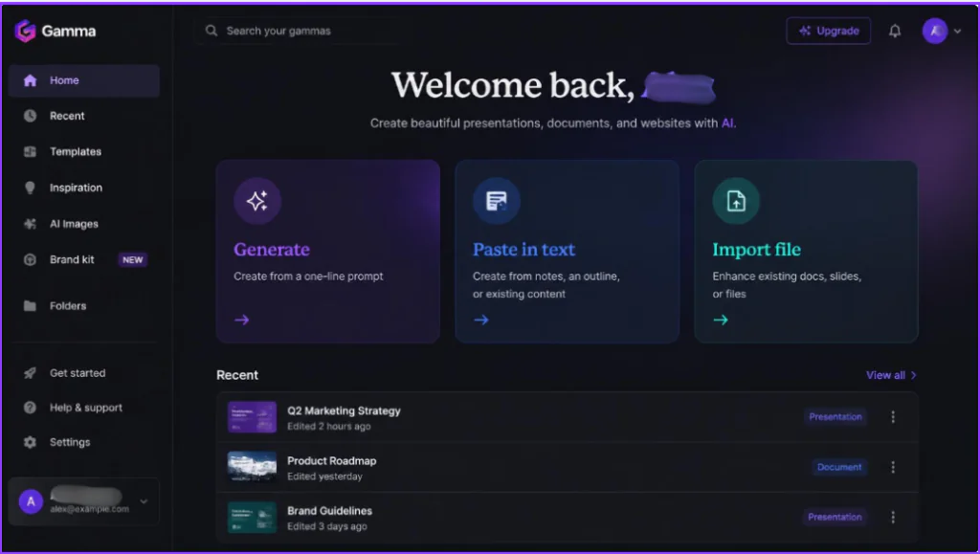Click the top-right profile avatar
Screen dimensions: 980x554
[935, 31]
